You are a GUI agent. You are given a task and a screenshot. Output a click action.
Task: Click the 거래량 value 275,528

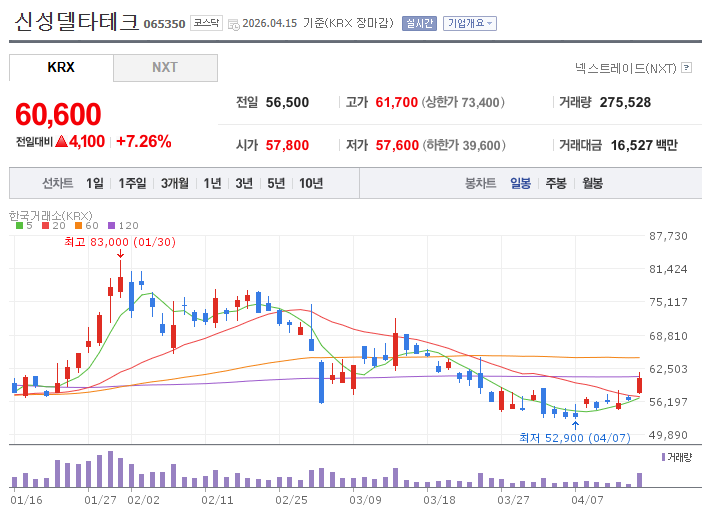point(625,103)
